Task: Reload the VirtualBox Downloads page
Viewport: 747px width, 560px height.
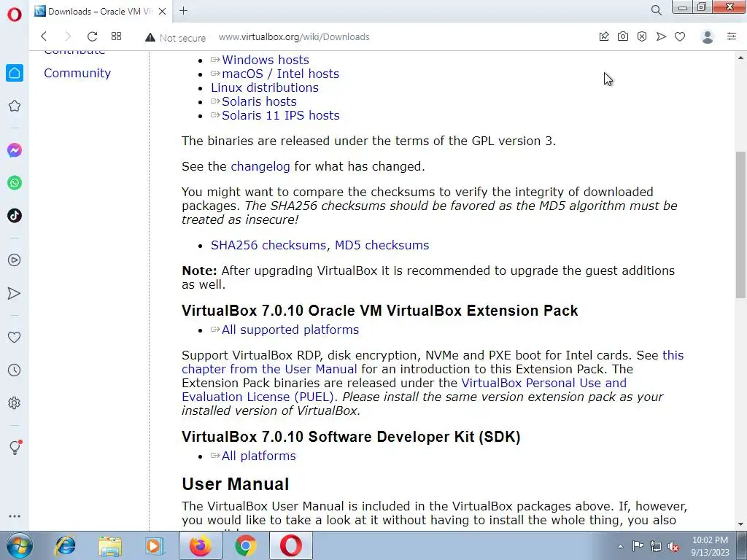Action: coord(93,36)
